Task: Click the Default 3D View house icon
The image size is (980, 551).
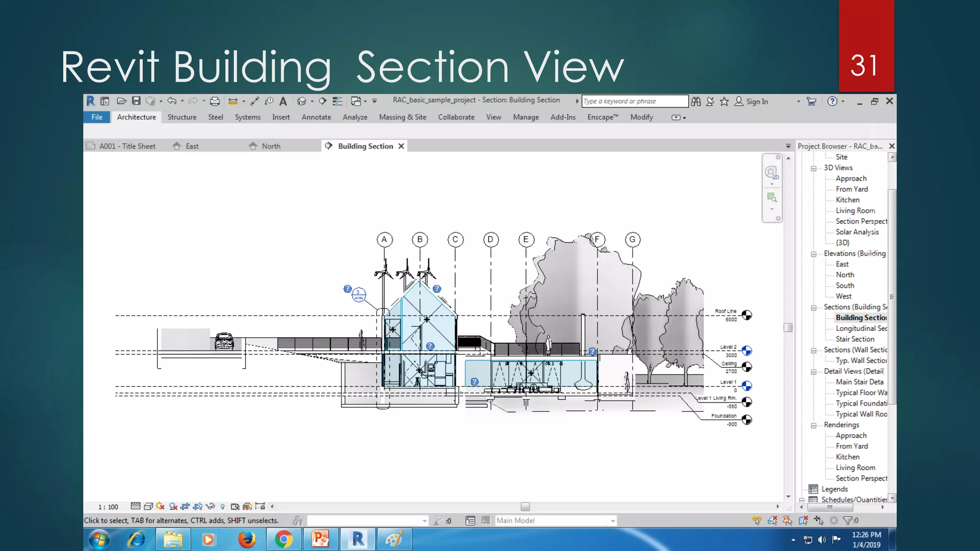Action: [301, 101]
